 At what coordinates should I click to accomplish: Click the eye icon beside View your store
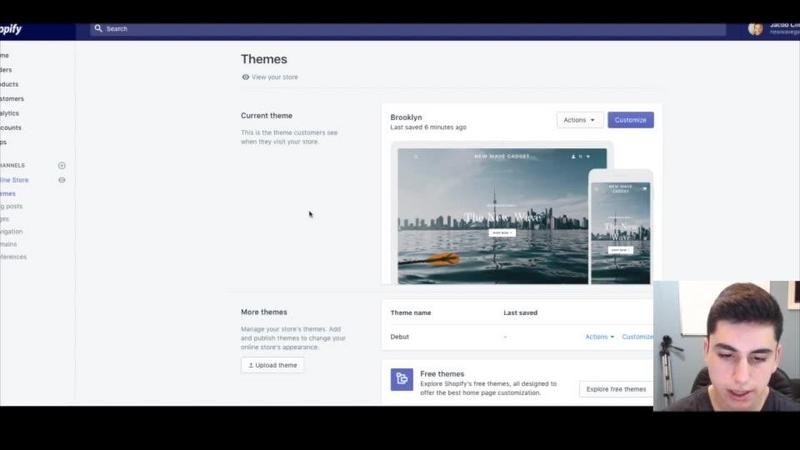(245, 77)
